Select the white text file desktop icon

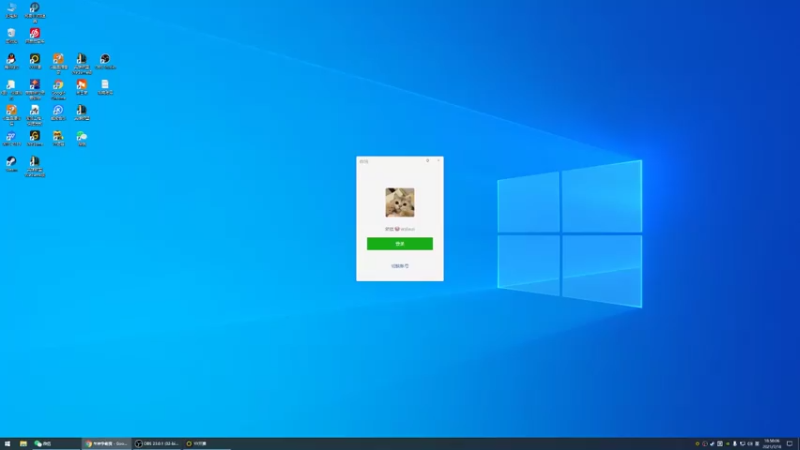[105, 87]
